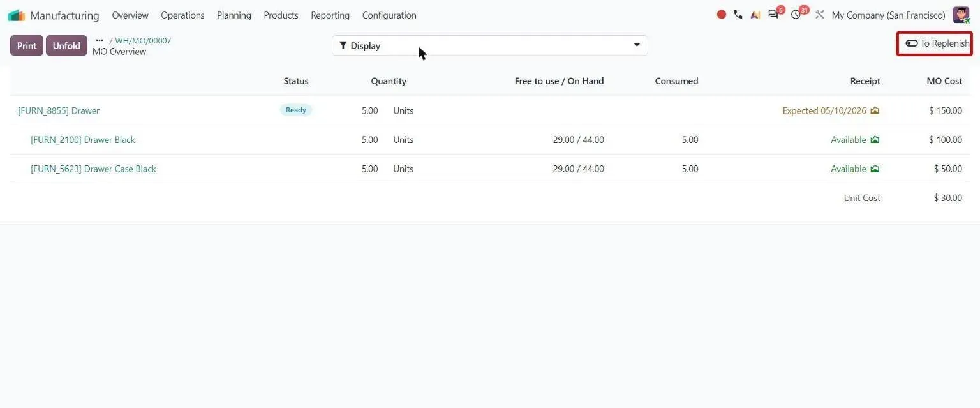Click the Print button
Image resolution: width=980 pixels, height=408 pixels.
point(27,45)
